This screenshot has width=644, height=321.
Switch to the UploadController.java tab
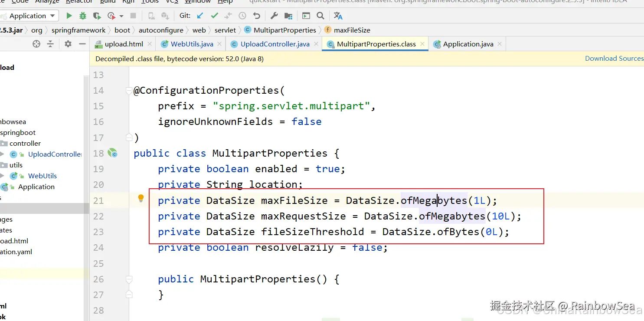275,44
